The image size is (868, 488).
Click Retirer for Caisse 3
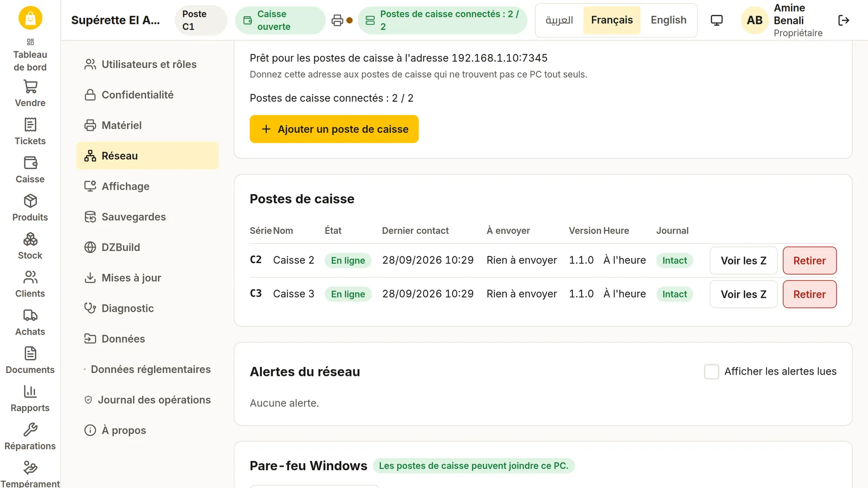pos(809,294)
